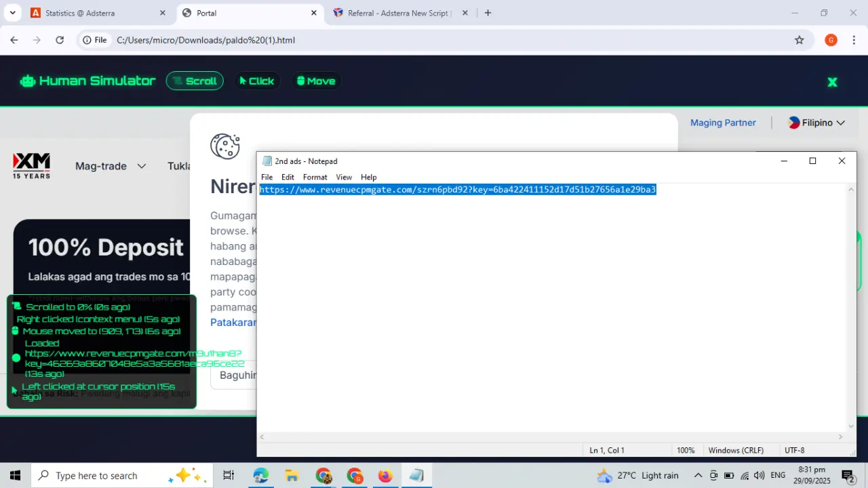Click Ln 1, Col 1 in status bar
This screenshot has width=868, height=488.
pyautogui.click(x=607, y=450)
